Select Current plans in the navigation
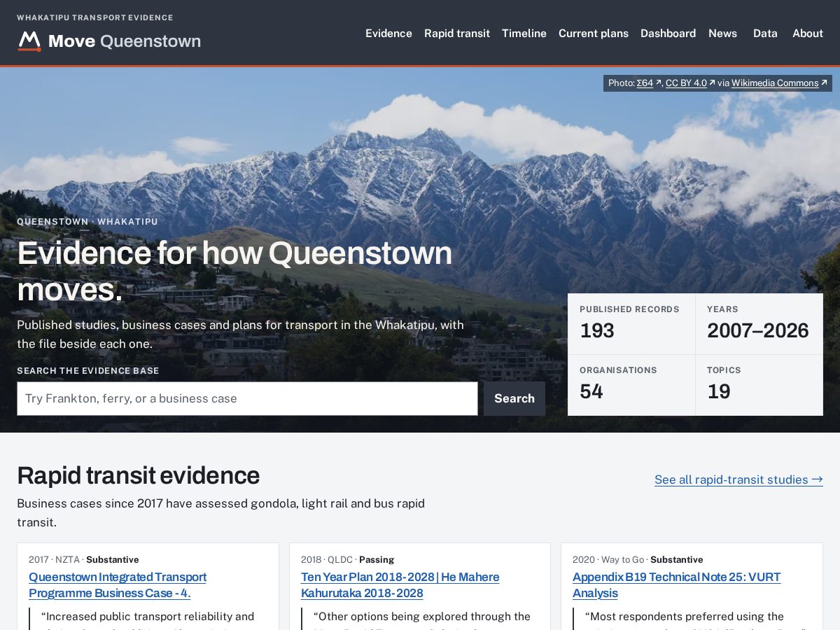Viewport: 840px width, 630px height. [x=594, y=33]
